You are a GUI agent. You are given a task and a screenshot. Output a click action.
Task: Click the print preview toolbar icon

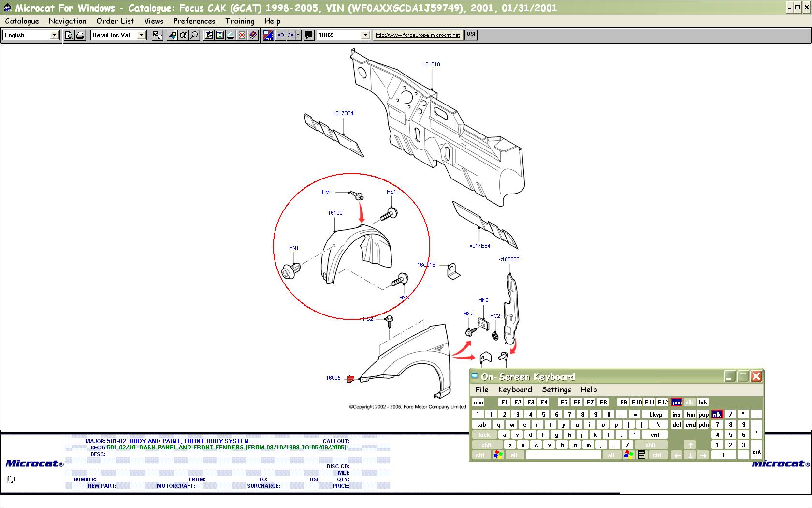[x=69, y=35]
